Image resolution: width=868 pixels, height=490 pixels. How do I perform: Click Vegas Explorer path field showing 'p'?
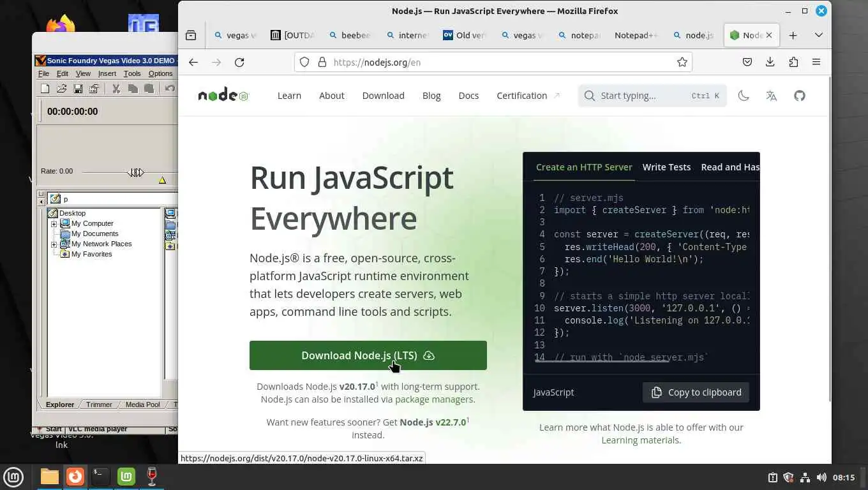coord(114,199)
